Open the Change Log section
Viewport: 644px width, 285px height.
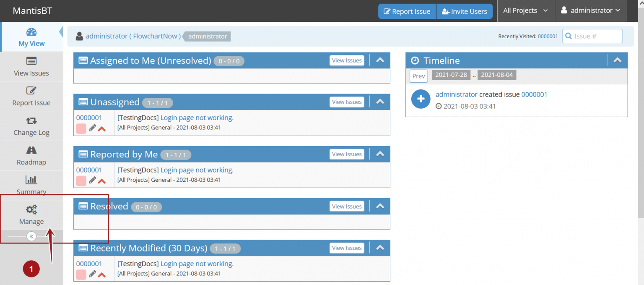31,126
